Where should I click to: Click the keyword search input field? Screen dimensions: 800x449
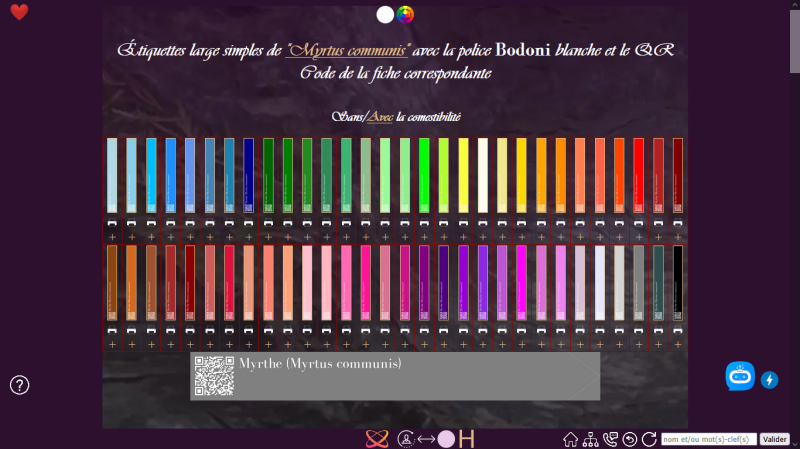(x=709, y=439)
